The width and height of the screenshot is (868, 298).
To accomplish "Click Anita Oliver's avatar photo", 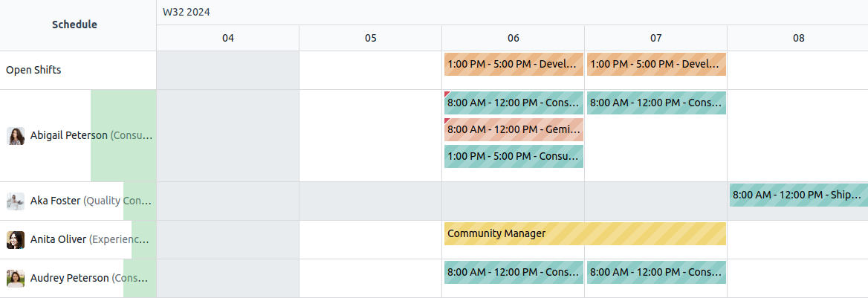I will coord(16,240).
